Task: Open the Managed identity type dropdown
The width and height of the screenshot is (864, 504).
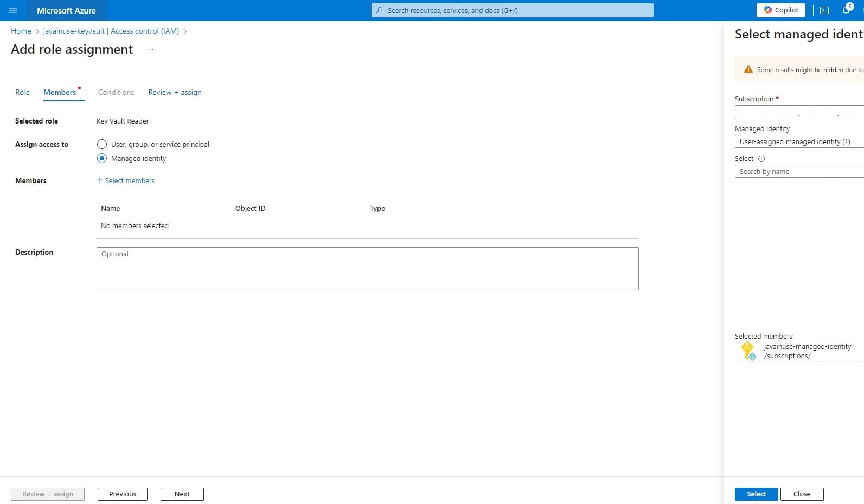Action: coord(799,141)
